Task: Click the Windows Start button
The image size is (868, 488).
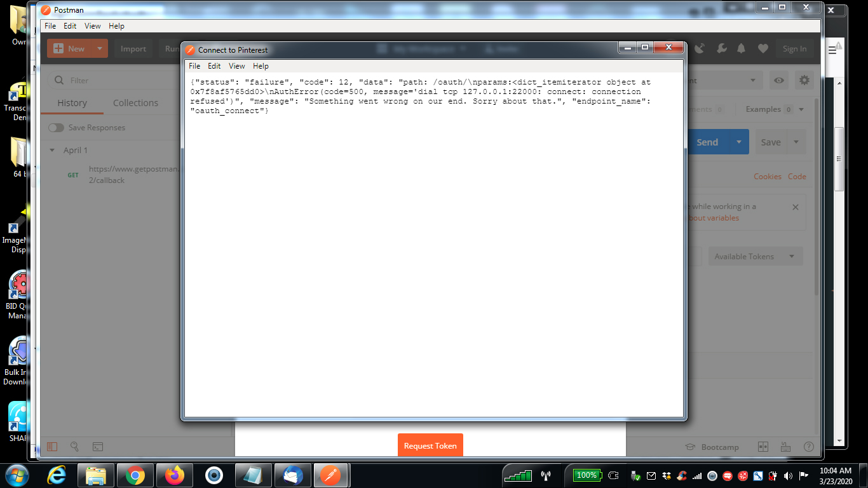Action: (x=17, y=475)
